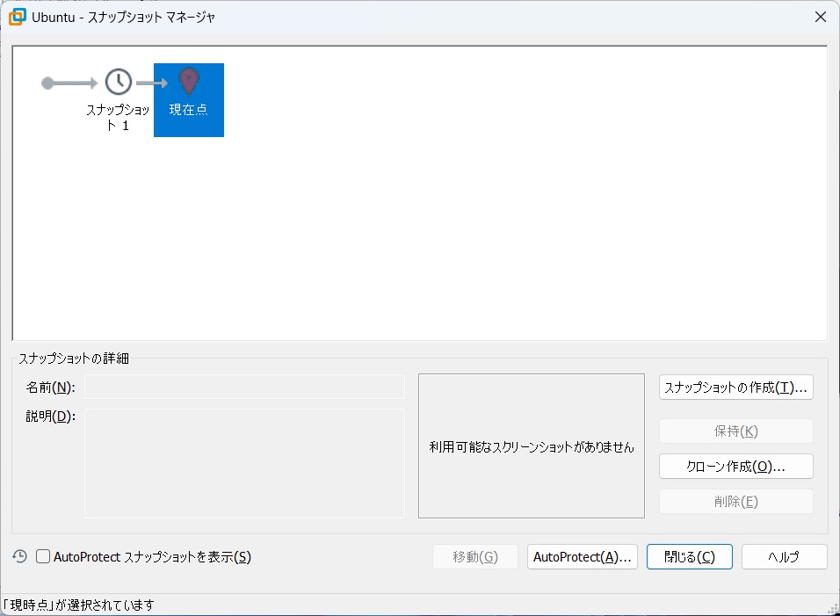This screenshot has width=840, height=616.
Task: Click the 移動(G) button
Action: coord(475,557)
